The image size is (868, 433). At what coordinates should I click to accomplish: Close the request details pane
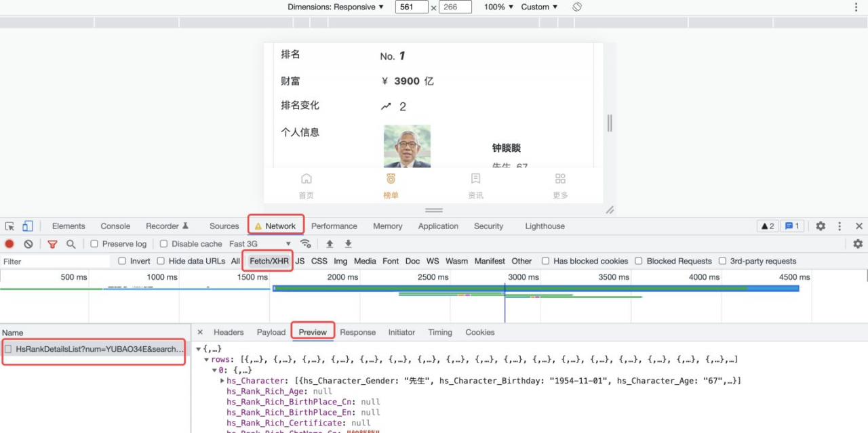tap(200, 332)
